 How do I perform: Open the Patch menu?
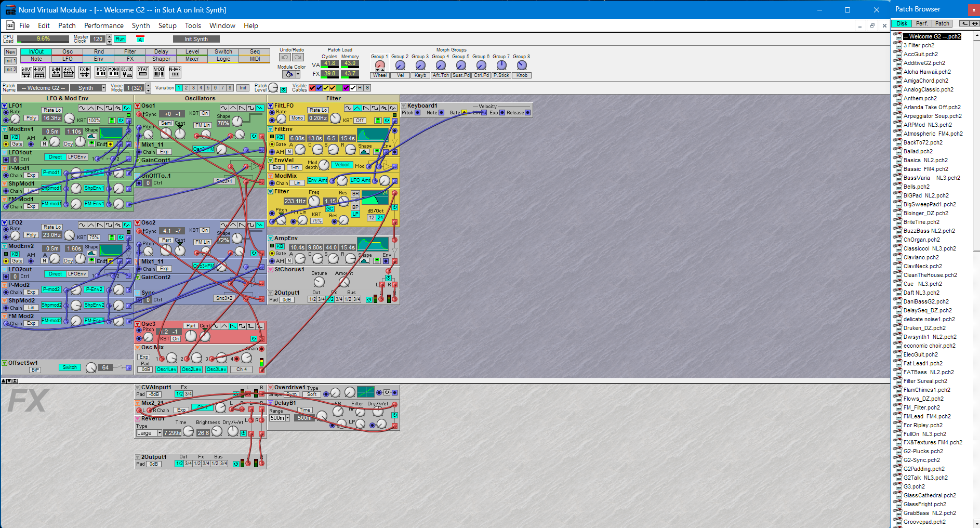point(67,25)
